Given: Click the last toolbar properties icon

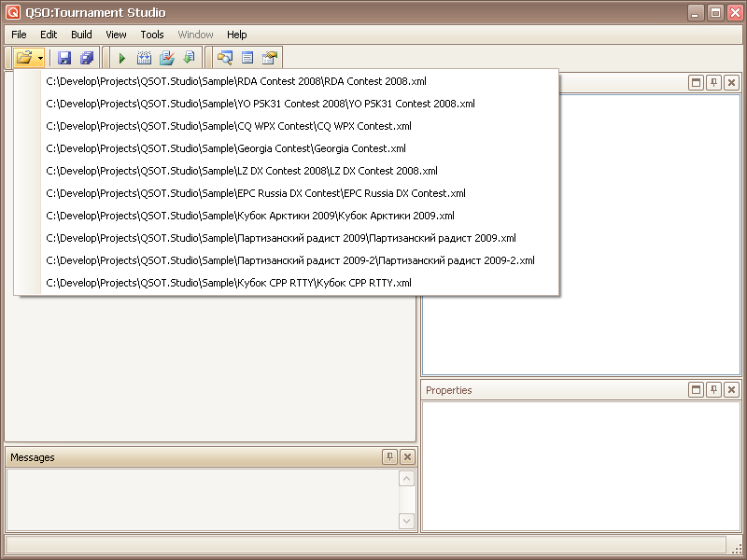Looking at the screenshot, I should tap(270, 58).
